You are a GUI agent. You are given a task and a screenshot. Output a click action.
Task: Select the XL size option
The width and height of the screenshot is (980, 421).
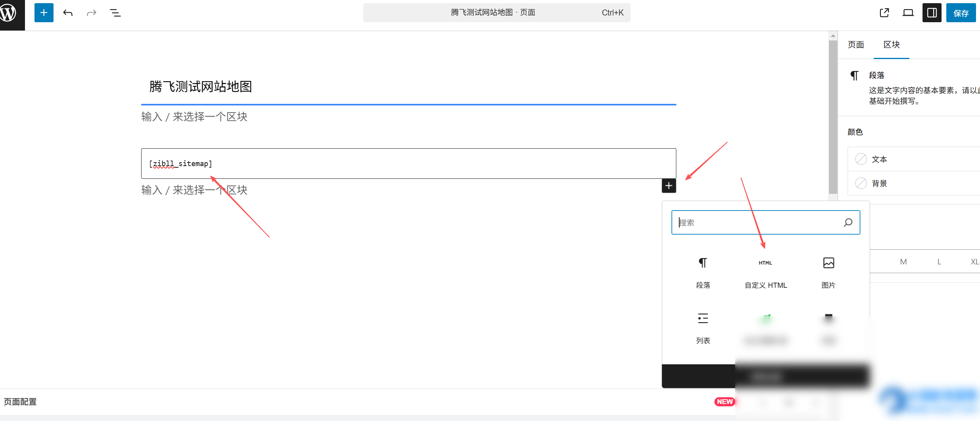(x=975, y=262)
